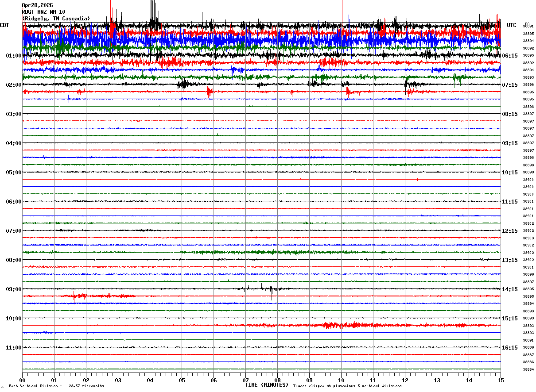536x392 pixels.
Task: Select minute tick label 09 on bottom axis
Action: click(309, 380)
